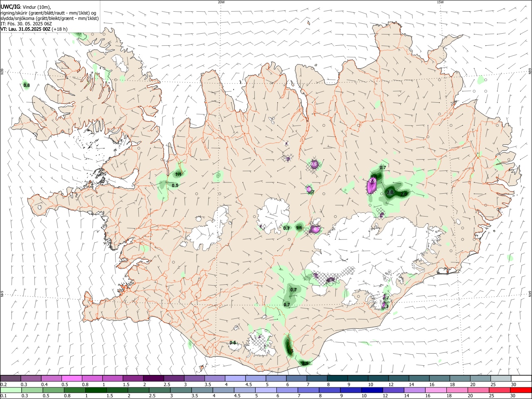This screenshot has height=399, width=532.
Task: Click the 2.9 value on the magenta snow patch
Action: coord(373,181)
